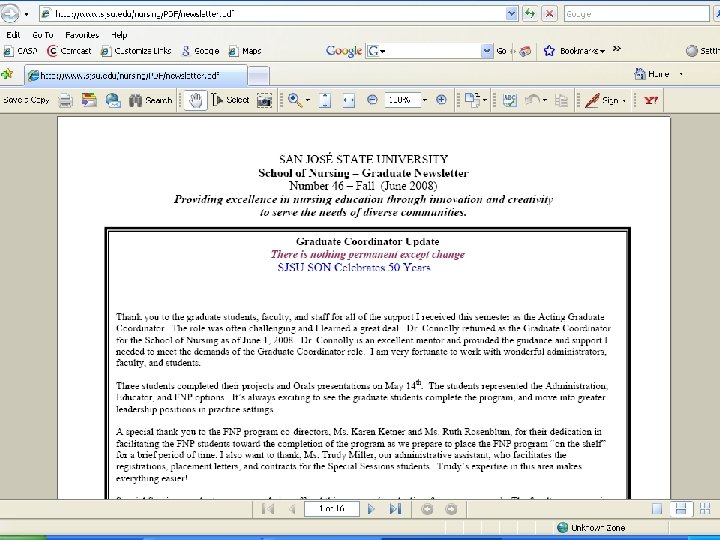This screenshot has width=720, height=540.
Task: Select the Zoom magnifier tool
Action: [x=295, y=100]
